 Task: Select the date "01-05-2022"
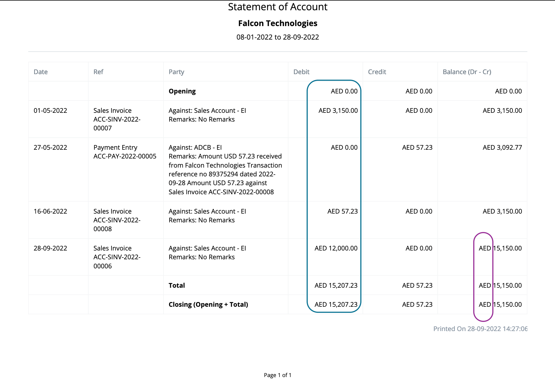pyautogui.click(x=50, y=110)
